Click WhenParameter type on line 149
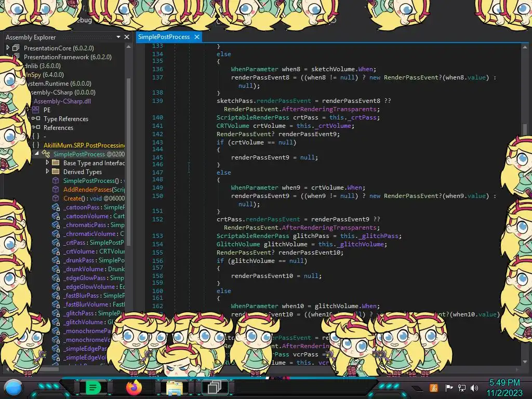 point(255,187)
